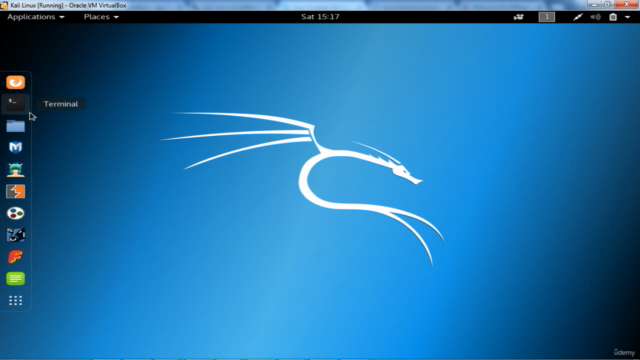This screenshot has width=640, height=360.
Task: Launch Iceweasel browser from the dock
Action: coord(16,82)
